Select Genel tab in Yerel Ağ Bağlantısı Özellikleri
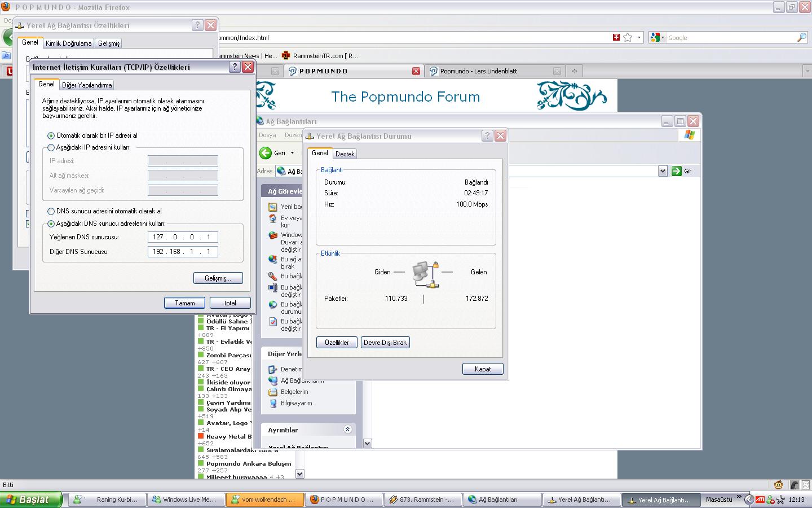812x508 pixels. [x=30, y=42]
